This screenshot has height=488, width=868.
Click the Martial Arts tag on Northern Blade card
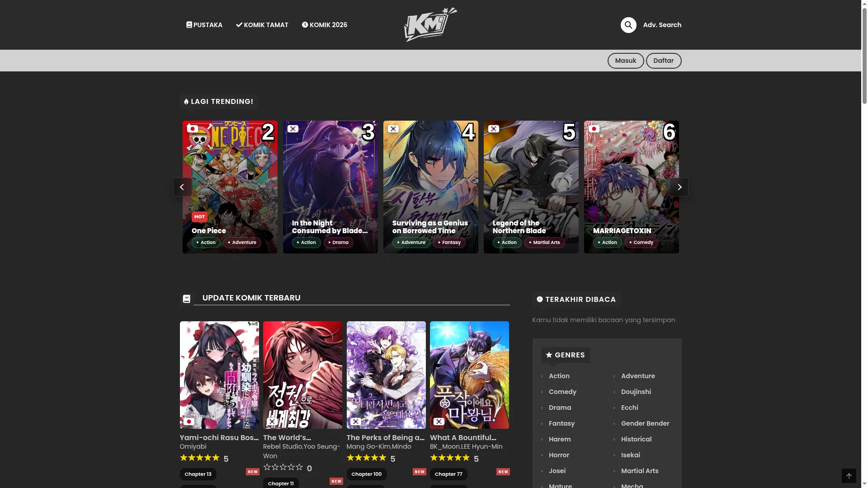[545, 243]
